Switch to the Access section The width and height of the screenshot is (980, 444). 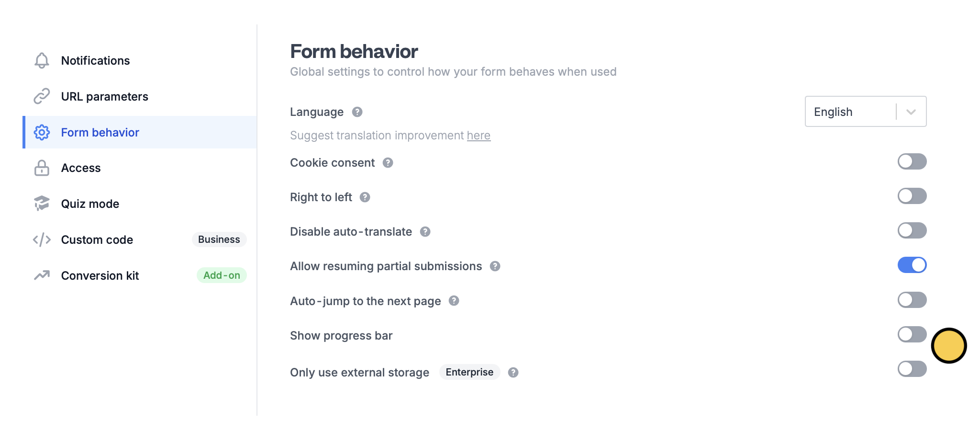click(80, 168)
